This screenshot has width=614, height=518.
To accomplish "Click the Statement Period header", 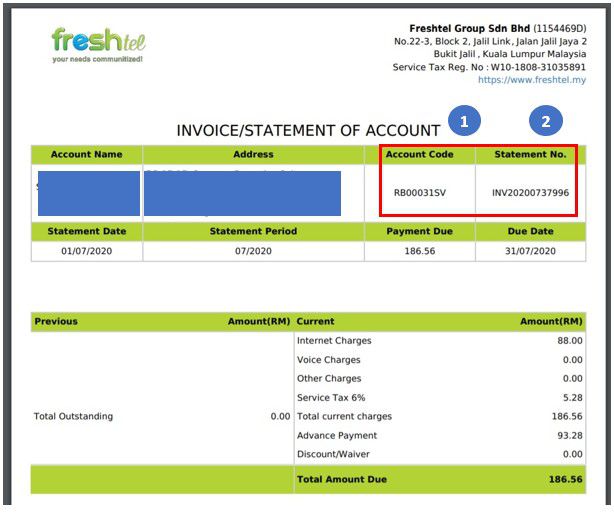I will pyautogui.click(x=253, y=231).
